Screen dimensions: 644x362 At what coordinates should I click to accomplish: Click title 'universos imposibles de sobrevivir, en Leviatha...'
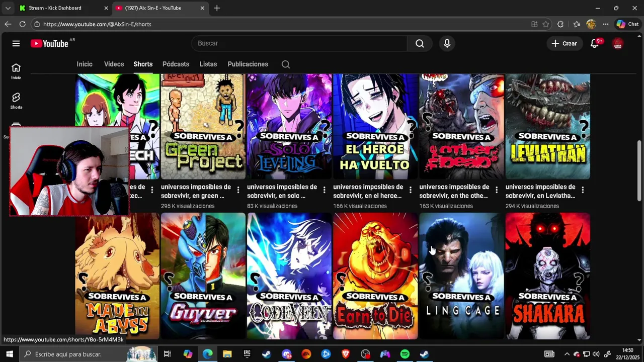[x=540, y=191]
